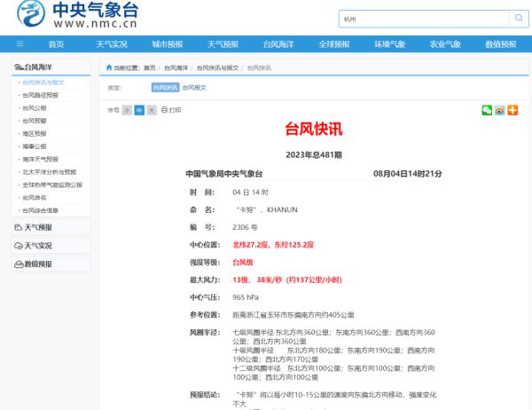Click the 台风快讯 red title
The height and width of the screenshot is (410, 532).
pos(314,129)
